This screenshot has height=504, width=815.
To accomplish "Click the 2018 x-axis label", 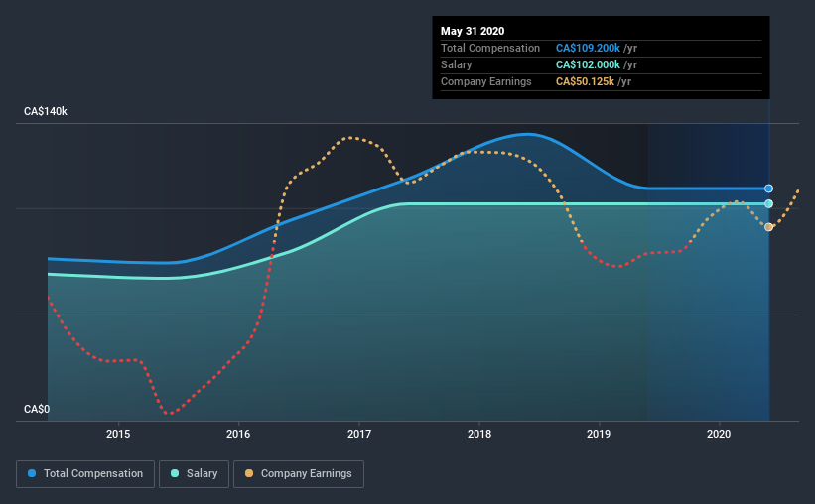I will pyautogui.click(x=479, y=434).
